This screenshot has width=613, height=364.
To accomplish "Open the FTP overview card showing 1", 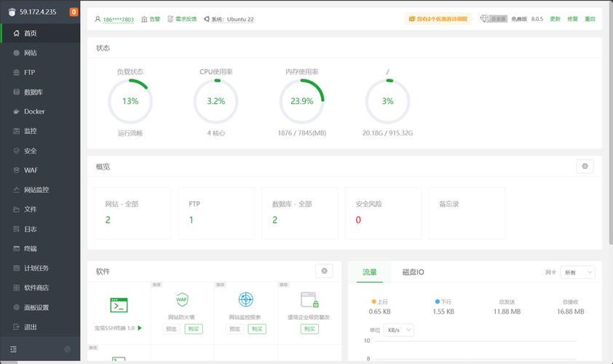I will (216, 213).
